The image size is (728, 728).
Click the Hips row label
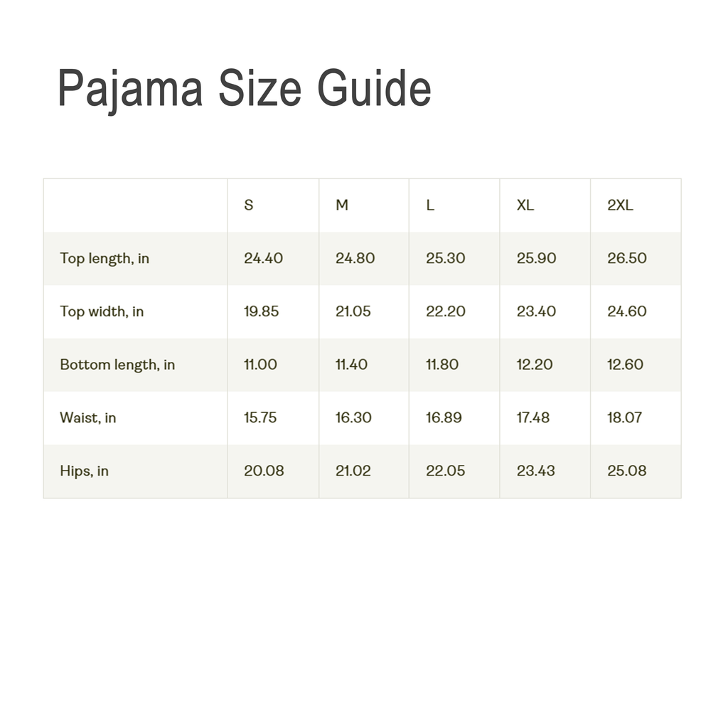84,471
